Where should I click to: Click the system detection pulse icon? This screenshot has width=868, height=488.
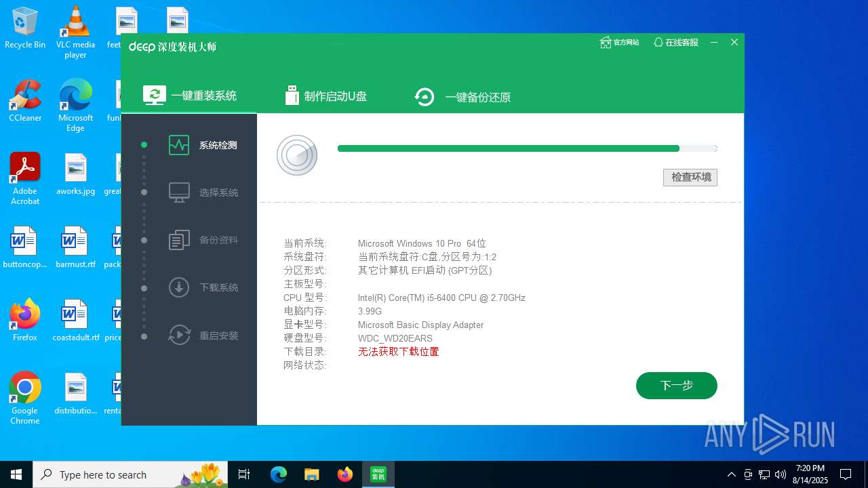coord(179,145)
